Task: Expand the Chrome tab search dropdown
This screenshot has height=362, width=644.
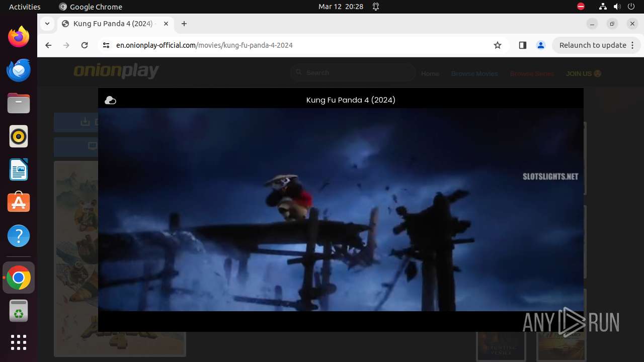Action: point(47,24)
